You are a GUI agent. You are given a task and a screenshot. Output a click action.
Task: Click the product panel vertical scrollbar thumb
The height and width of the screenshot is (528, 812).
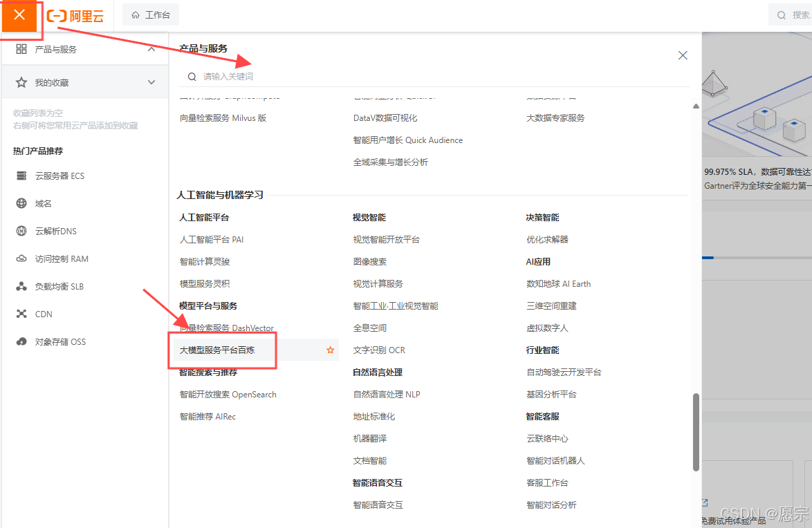696,432
